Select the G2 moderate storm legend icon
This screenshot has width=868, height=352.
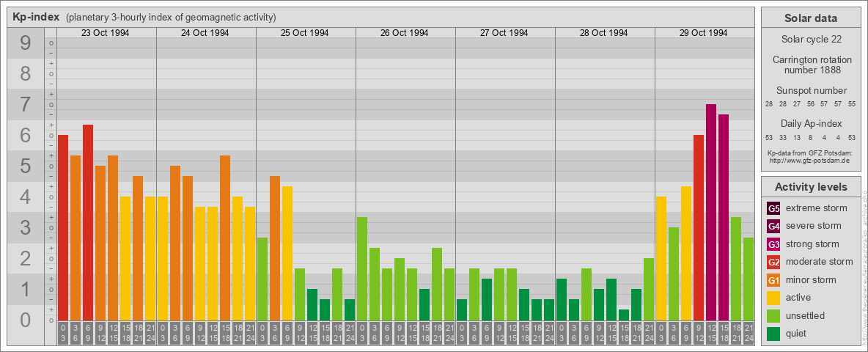tap(774, 262)
